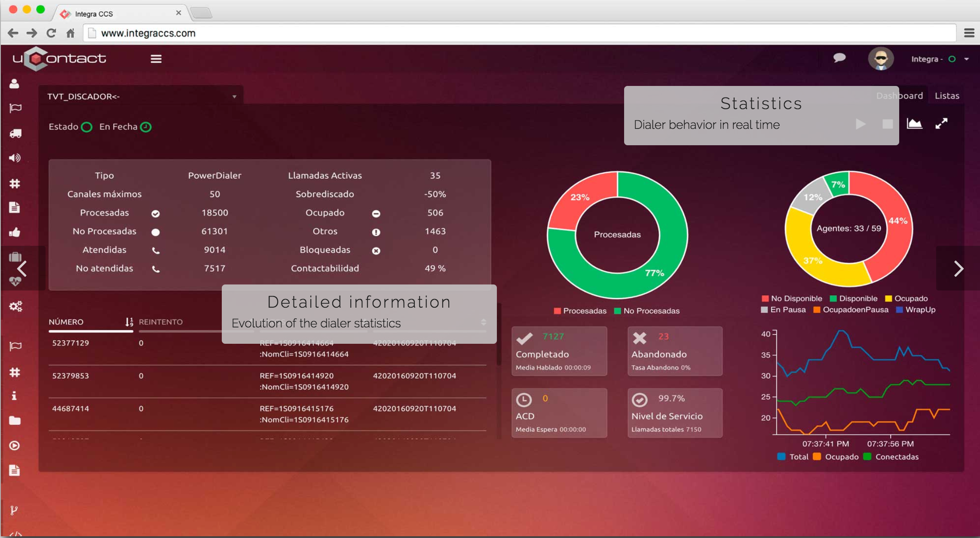Click the green availability circle beside Integra
This screenshot has width=980, height=538.
(x=952, y=59)
